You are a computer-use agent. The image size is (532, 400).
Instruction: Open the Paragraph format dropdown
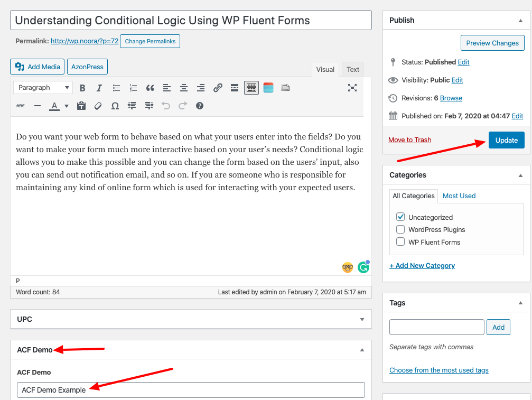coord(44,88)
